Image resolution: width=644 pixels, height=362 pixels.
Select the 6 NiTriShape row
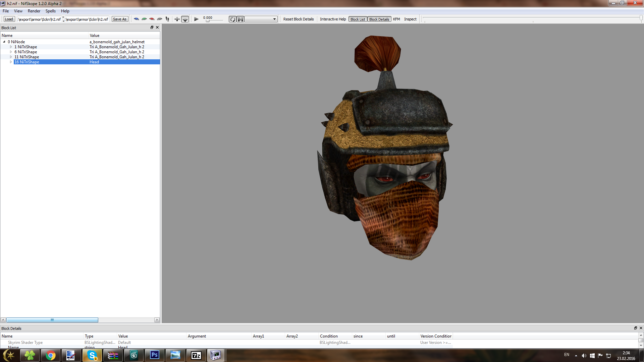[80, 52]
